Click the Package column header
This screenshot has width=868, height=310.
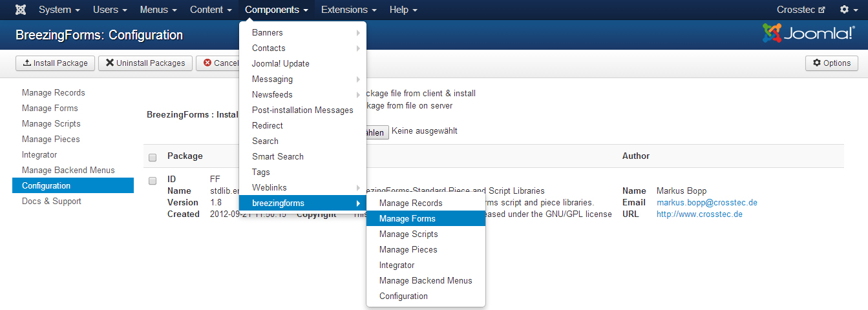click(x=185, y=156)
